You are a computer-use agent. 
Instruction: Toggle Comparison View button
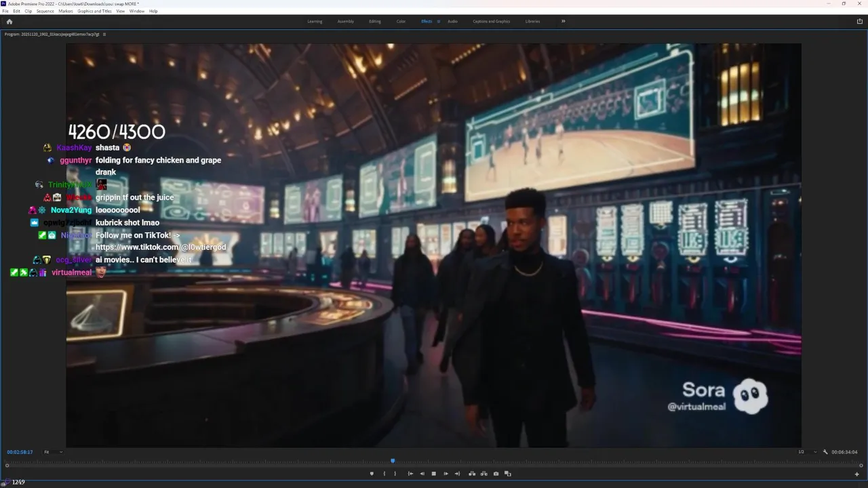click(x=508, y=474)
